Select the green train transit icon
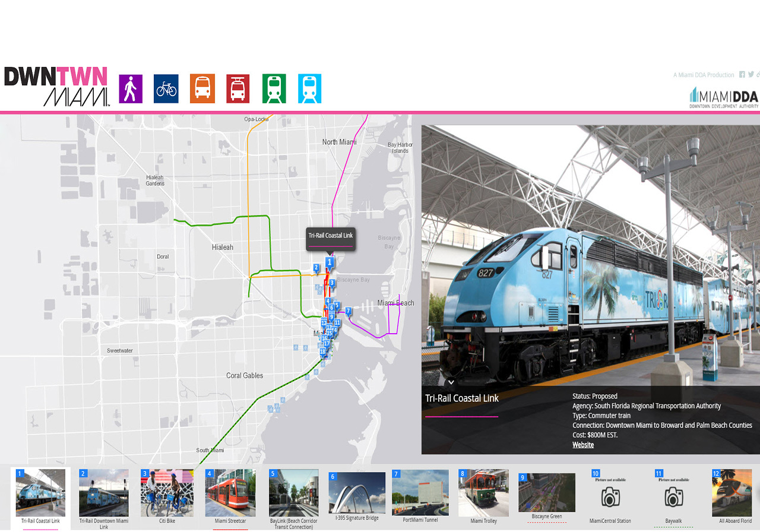Screen dimensions: 760x532 click(x=274, y=88)
